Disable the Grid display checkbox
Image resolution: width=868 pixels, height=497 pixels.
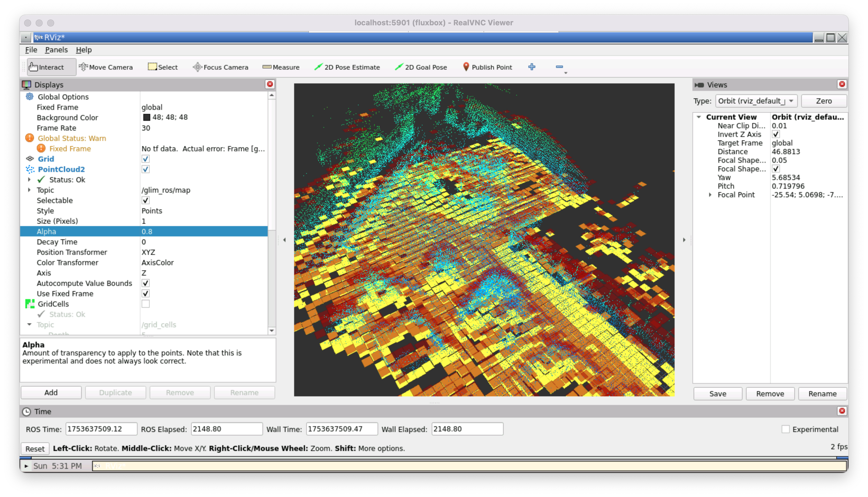[145, 159]
